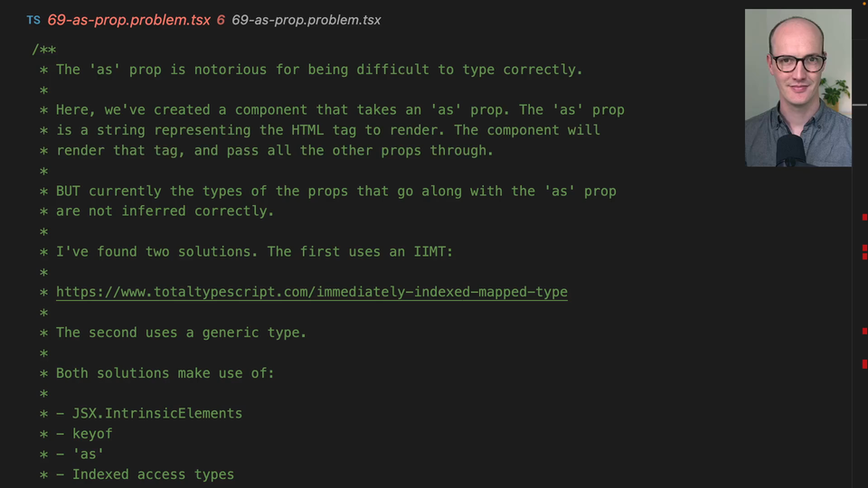Jump to the topmost red error marker

(864, 217)
